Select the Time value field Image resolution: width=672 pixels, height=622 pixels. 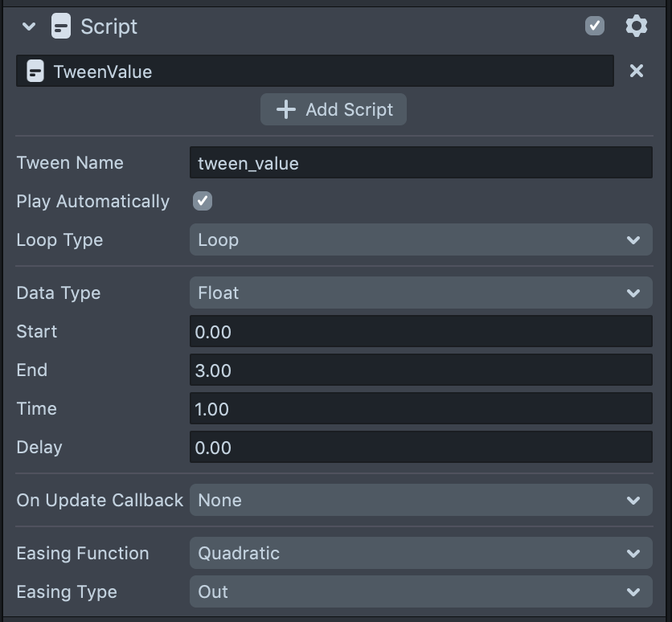pos(420,409)
